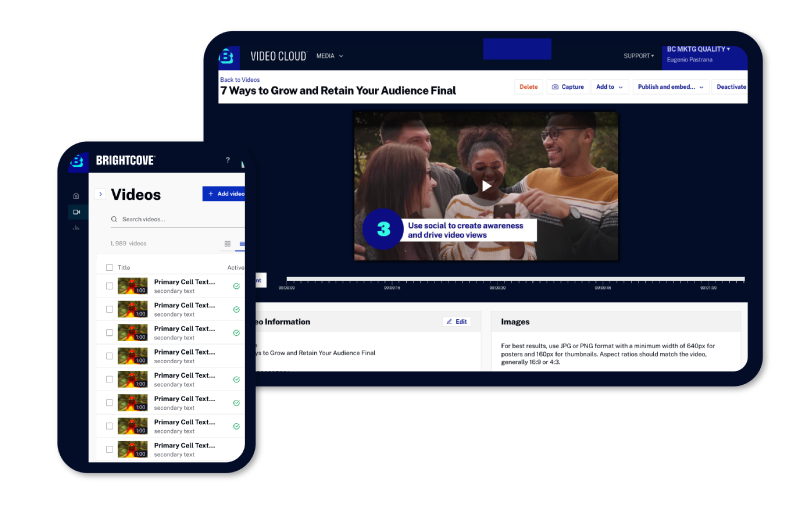This screenshot has height=506, width=800.
Task: Click the number 3 circle badge on the video
Action: (383, 229)
